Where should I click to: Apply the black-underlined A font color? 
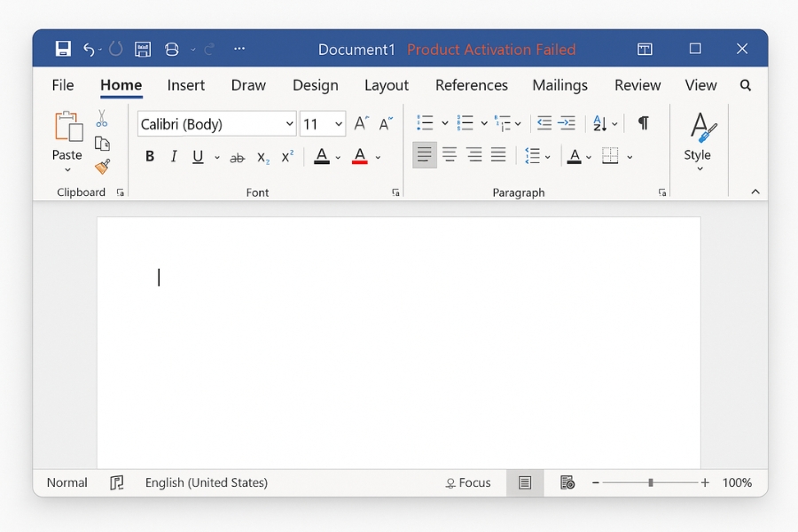tap(322, 156)
